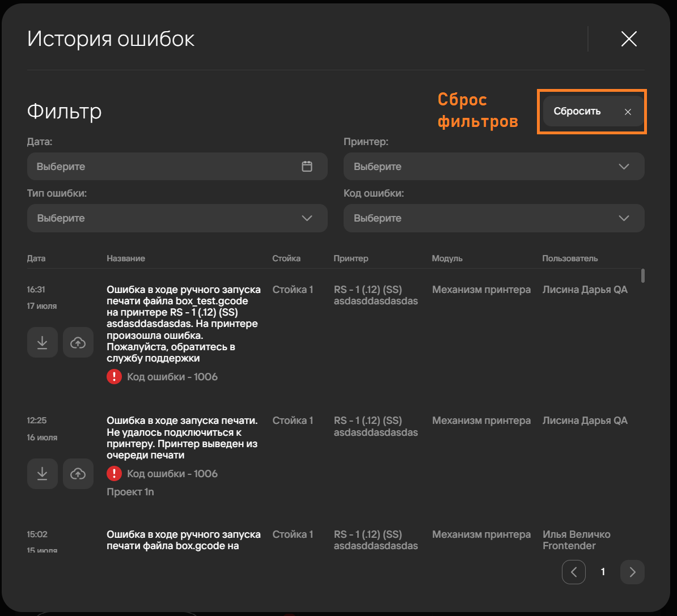Click chevron arrow of Тип ошибки dropdown

(x=307, y=218)
